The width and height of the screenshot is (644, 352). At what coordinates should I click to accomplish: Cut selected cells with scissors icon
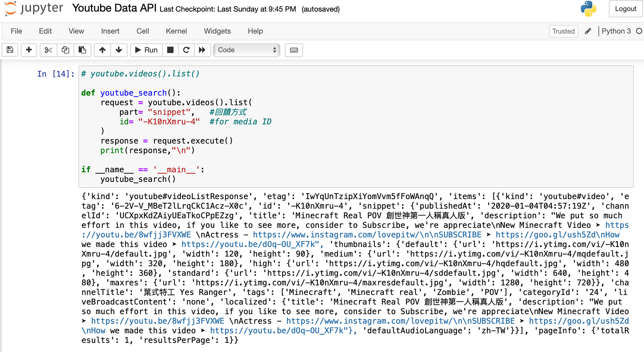(48, 50)
